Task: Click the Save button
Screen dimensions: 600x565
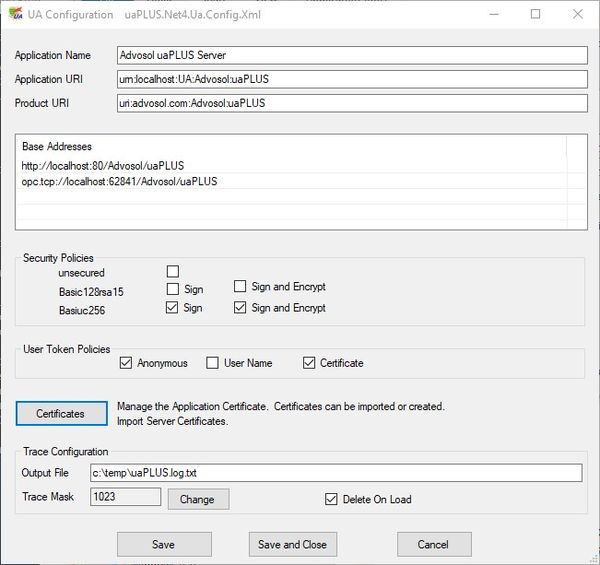Action: pos(164,544)
